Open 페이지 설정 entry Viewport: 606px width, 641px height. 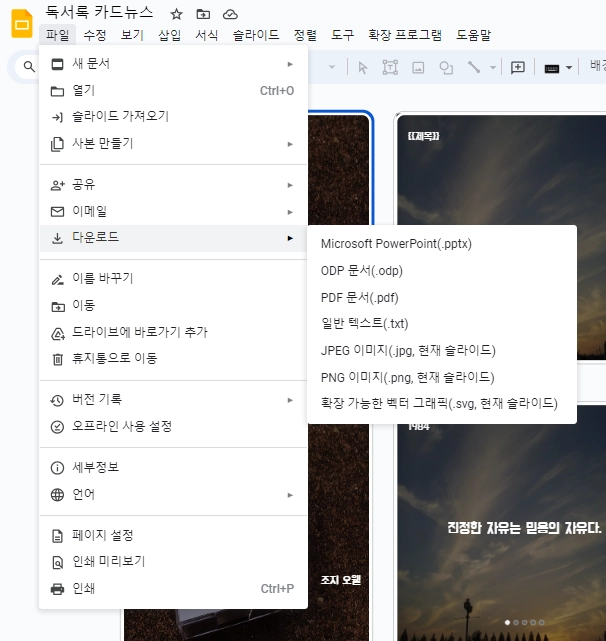tap(173, 536)
